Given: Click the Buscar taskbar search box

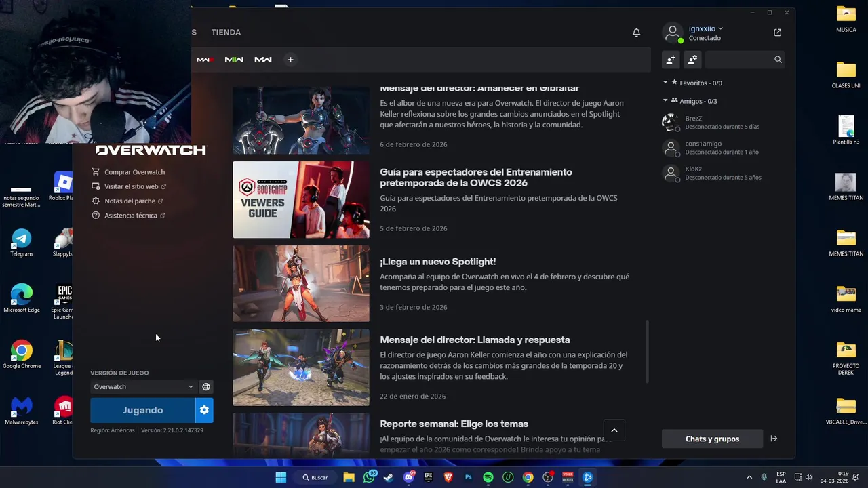Looking at the screenshot, I should (315, 477).
